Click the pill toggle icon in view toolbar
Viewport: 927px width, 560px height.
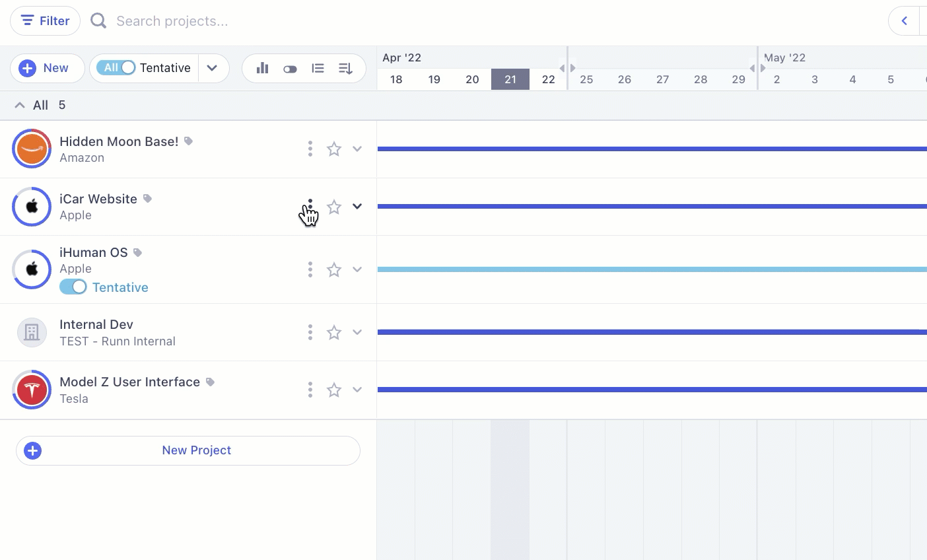click(x=290, y=69)
